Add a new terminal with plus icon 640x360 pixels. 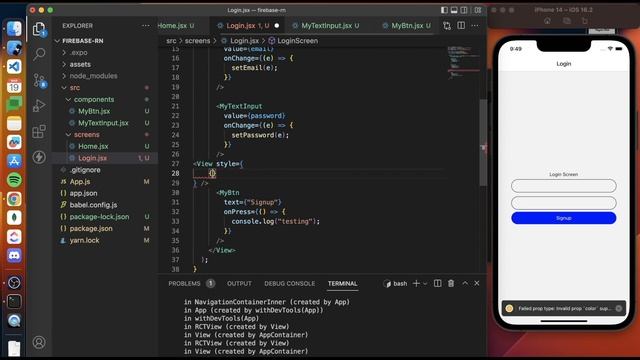pos(416,283)
